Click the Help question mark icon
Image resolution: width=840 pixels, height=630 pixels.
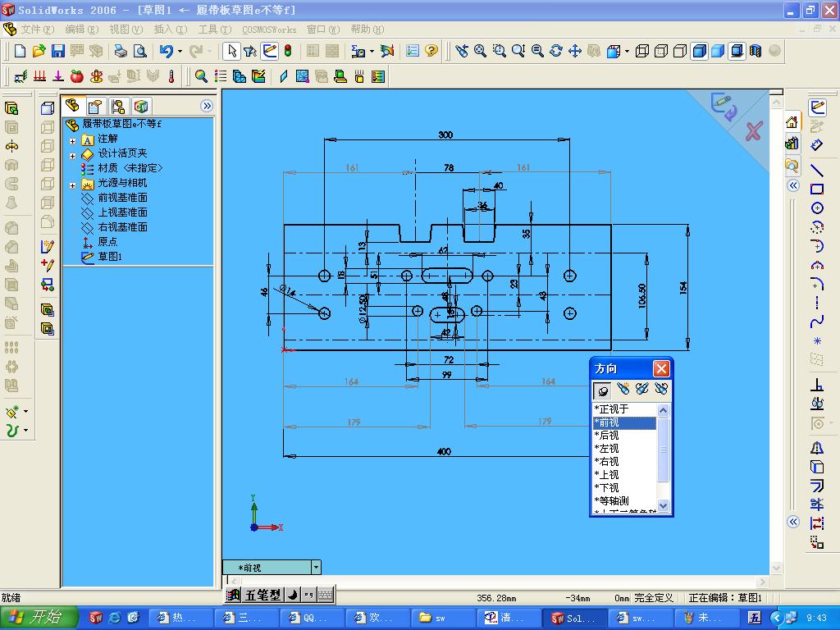[x=431, y=51]
